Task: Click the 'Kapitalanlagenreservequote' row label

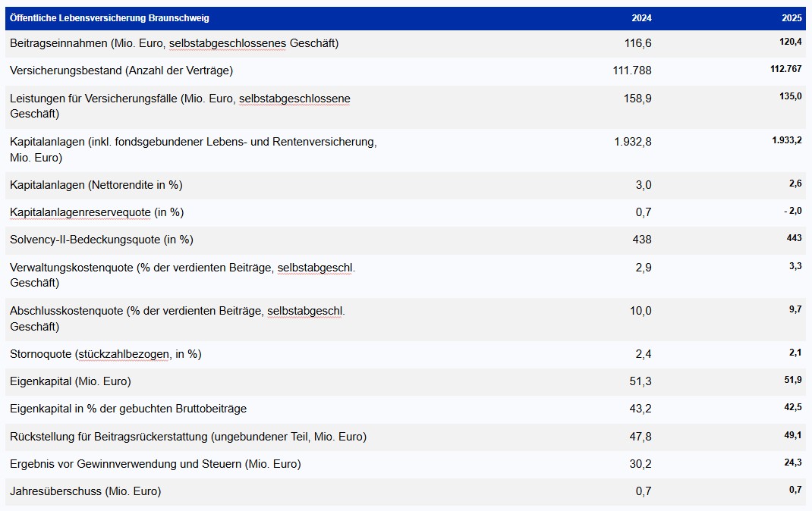Action: [x=97, y=212]
